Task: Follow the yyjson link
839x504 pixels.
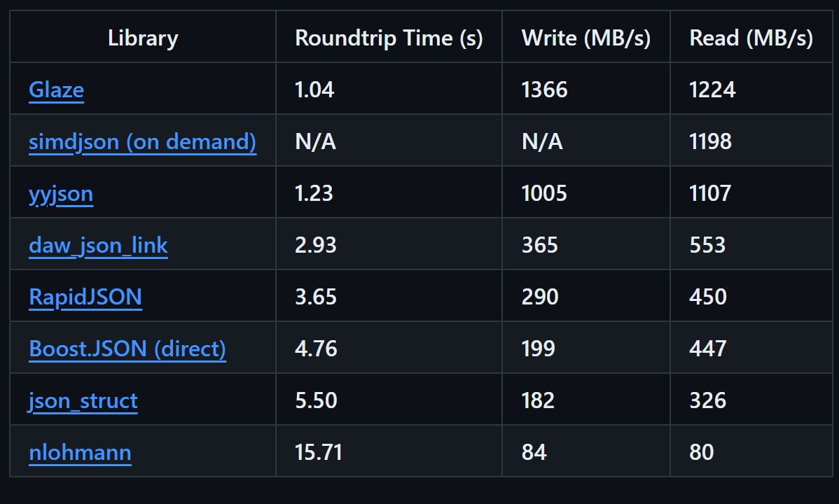Action: point(61,193)
